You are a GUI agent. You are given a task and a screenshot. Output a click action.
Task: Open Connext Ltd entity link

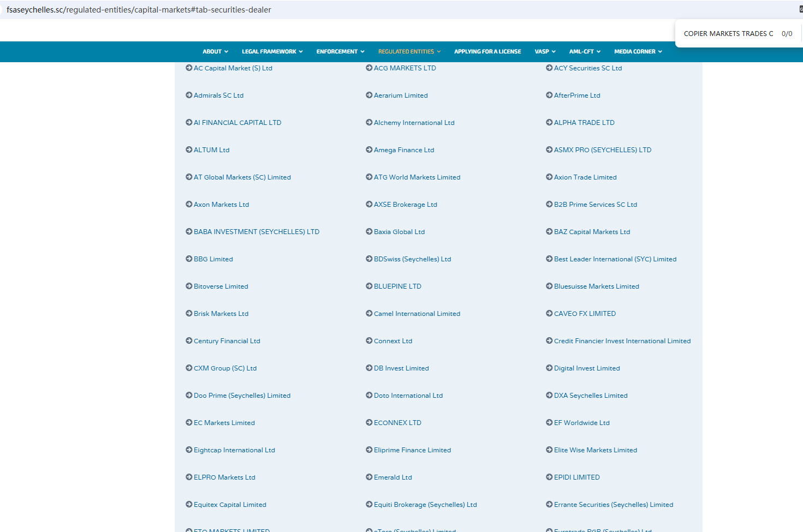[x=393, y=341]
